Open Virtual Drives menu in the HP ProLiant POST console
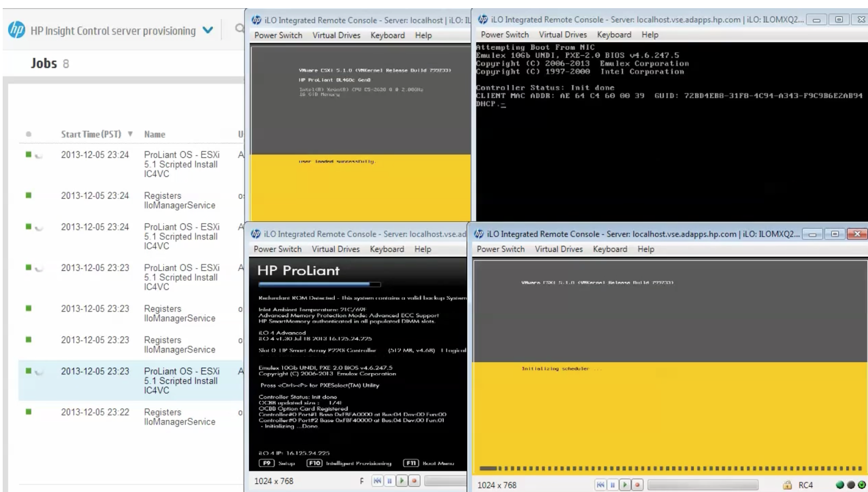Image resolution: width=868 pixels, height=492 pixels. point(336,249)
